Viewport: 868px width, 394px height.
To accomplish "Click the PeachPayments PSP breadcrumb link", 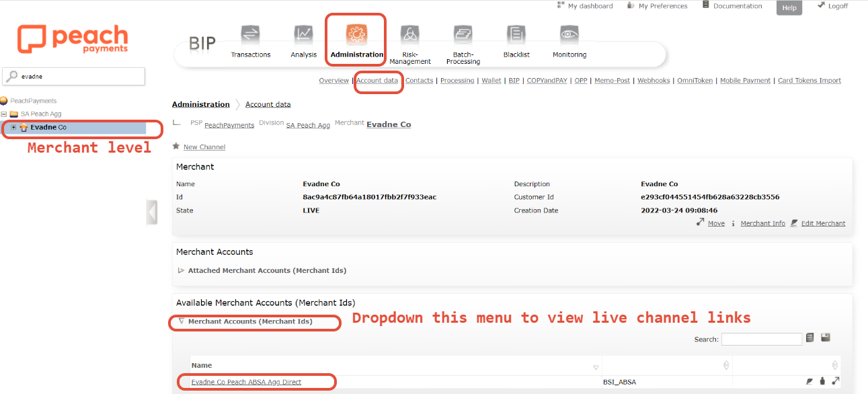I will 229,125.
